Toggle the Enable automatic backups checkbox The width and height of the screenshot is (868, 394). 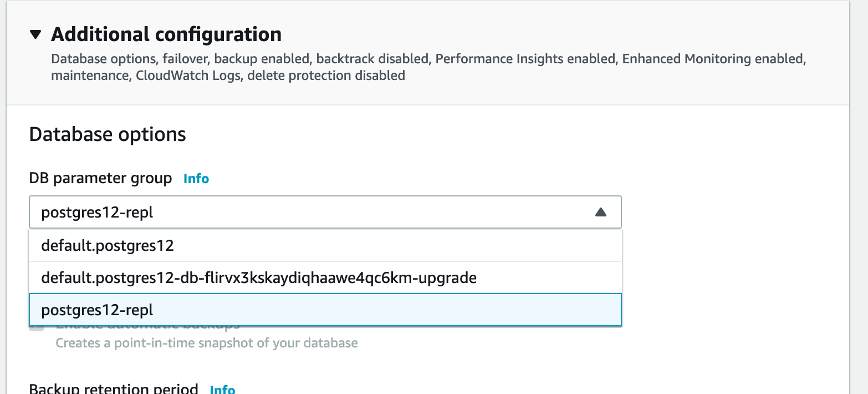pyautogui.click(x=37, y=327)
